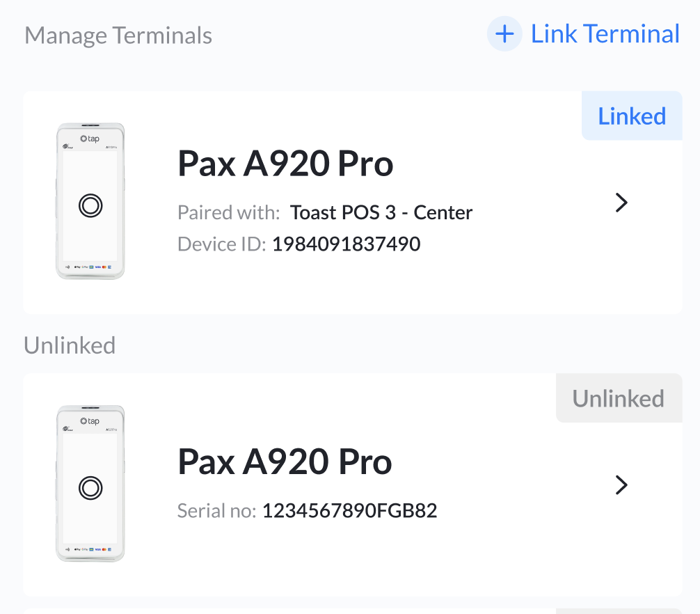Click the unlinked terminal device image
The width and height of the screenshot is (700, 614).
90,484
